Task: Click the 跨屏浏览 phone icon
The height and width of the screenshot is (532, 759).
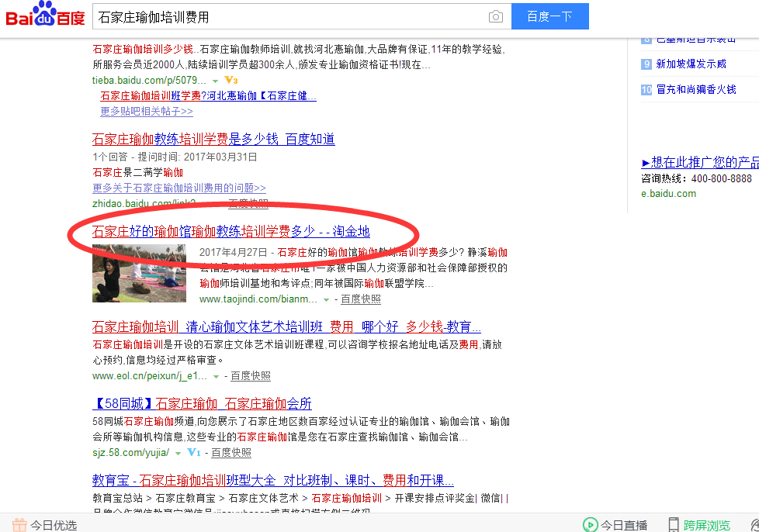Action: point(674,525)
